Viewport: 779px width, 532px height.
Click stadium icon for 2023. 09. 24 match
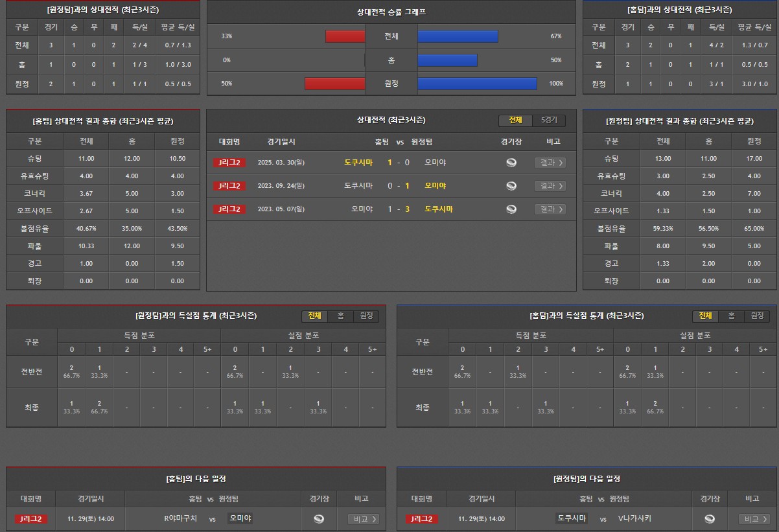511,186
